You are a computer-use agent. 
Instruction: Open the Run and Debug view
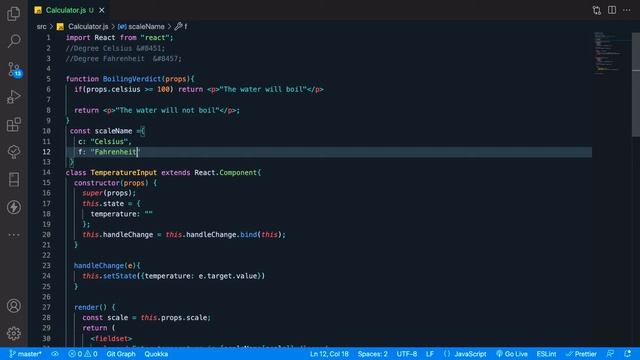point(13,97)
